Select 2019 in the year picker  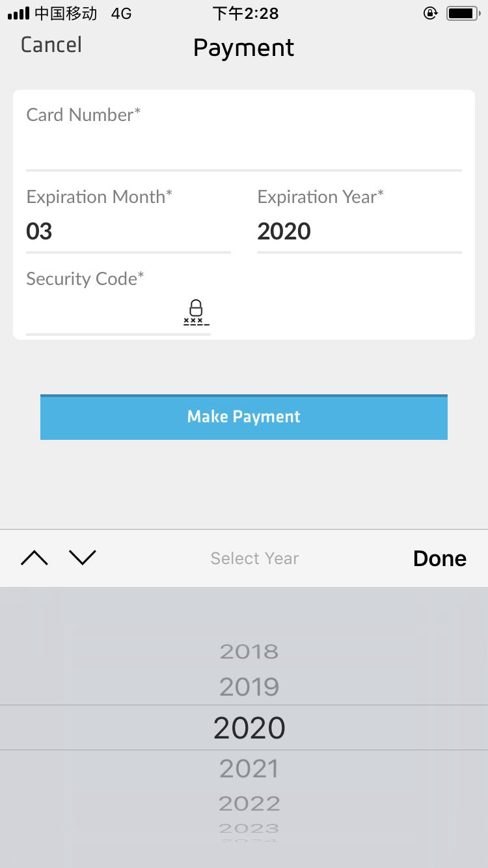click(249, 687)
